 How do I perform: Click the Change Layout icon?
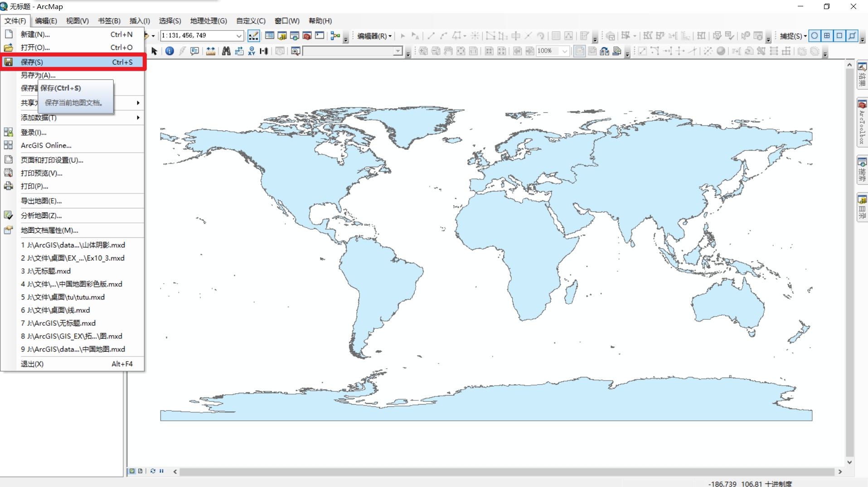[605, 51]
